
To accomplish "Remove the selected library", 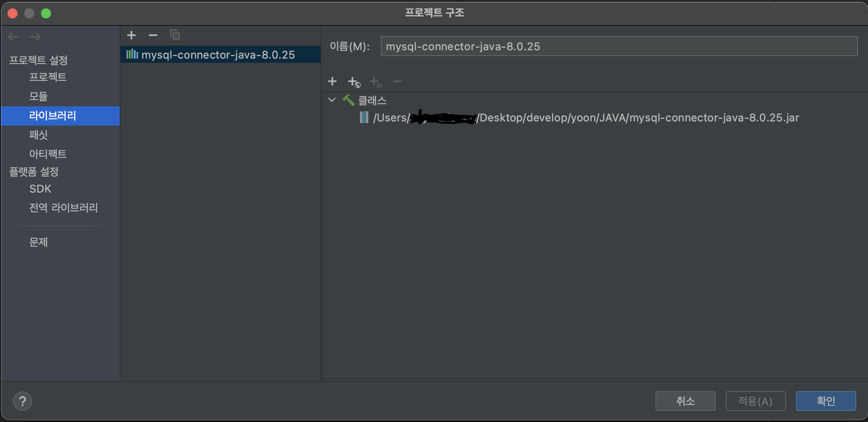I will click(x=153, y=35).
